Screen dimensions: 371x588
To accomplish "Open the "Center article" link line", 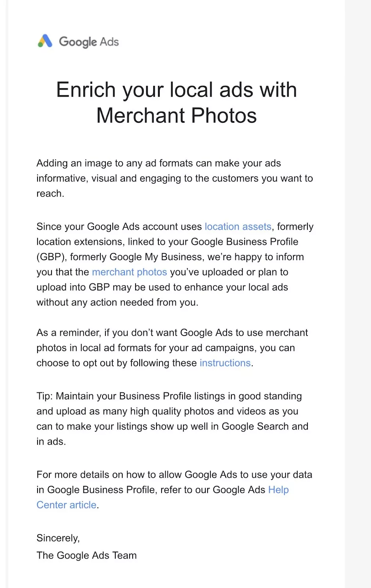I will click(x=66, y=505).
